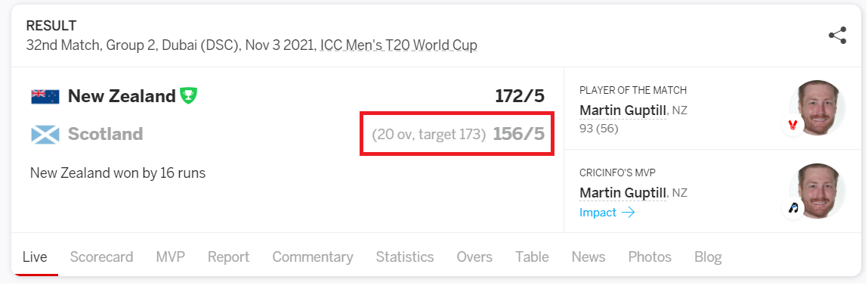
Task: Click the share icon
Action: 837,36
